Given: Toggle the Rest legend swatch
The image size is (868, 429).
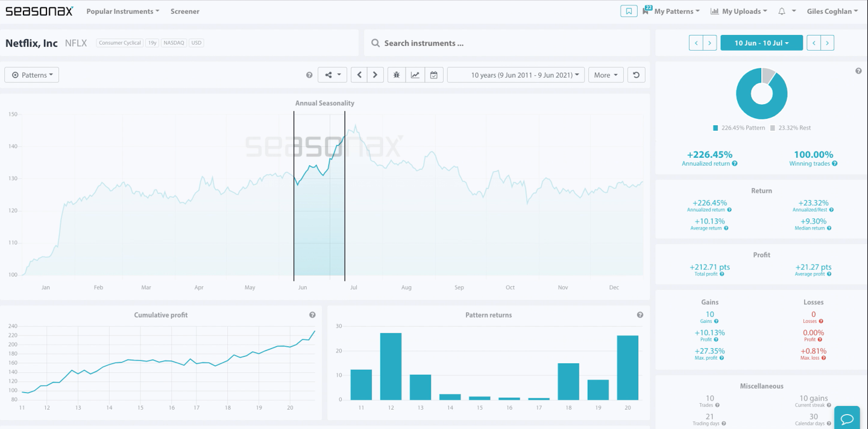Looking at the screenshot, I should click(773, 128).
